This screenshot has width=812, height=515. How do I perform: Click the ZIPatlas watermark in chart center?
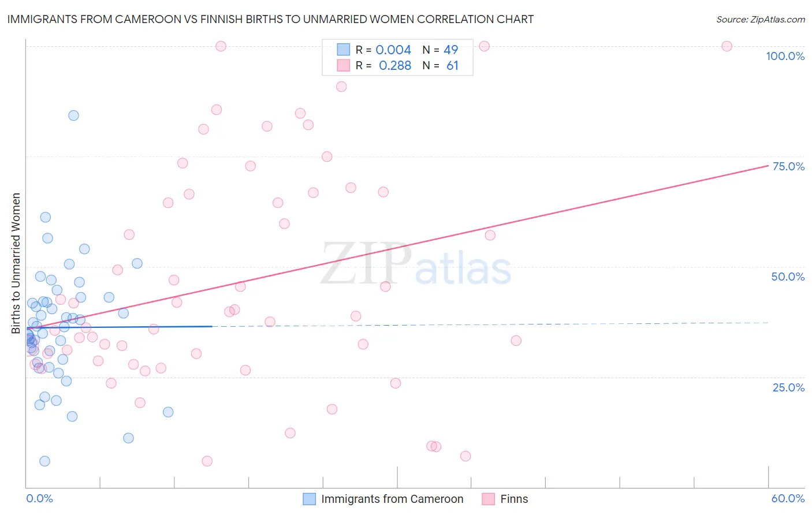(416, 264)
